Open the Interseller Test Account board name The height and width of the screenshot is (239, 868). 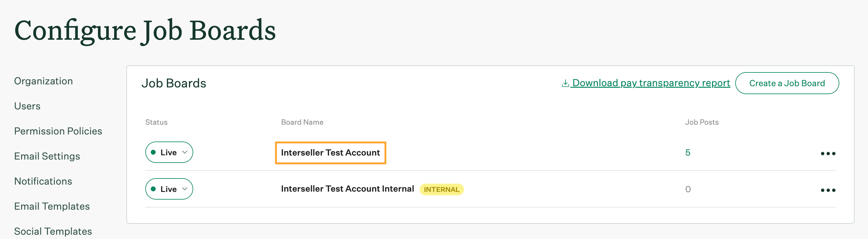click(330, 153)
